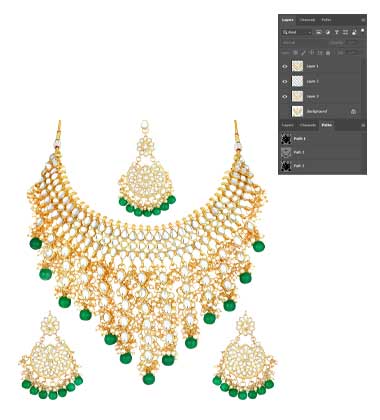The image size is (380, 420).
Task: Hide the top layer using its eye icon
Action: point(285,66)
